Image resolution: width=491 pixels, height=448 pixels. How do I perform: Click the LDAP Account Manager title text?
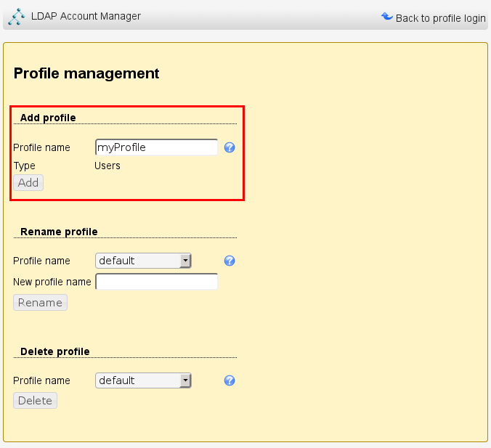86,16
